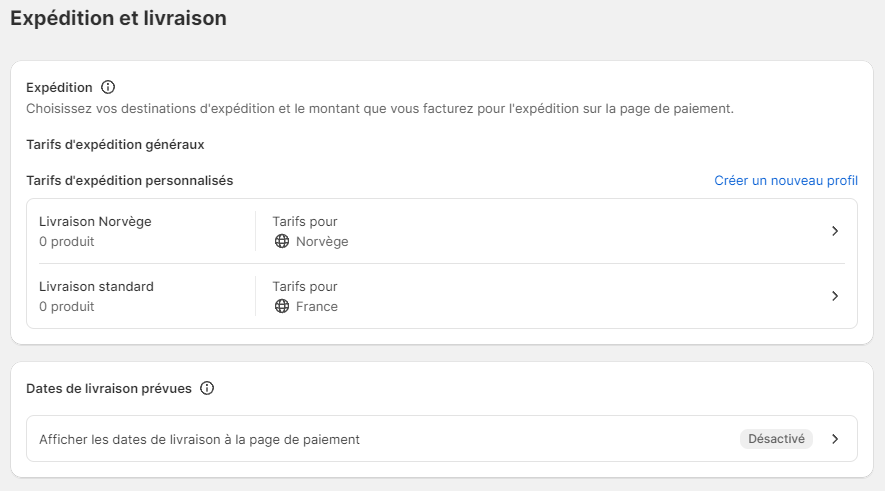
Task: Click 0 produit under Livraison Norvège
Action: coord(66,241)
